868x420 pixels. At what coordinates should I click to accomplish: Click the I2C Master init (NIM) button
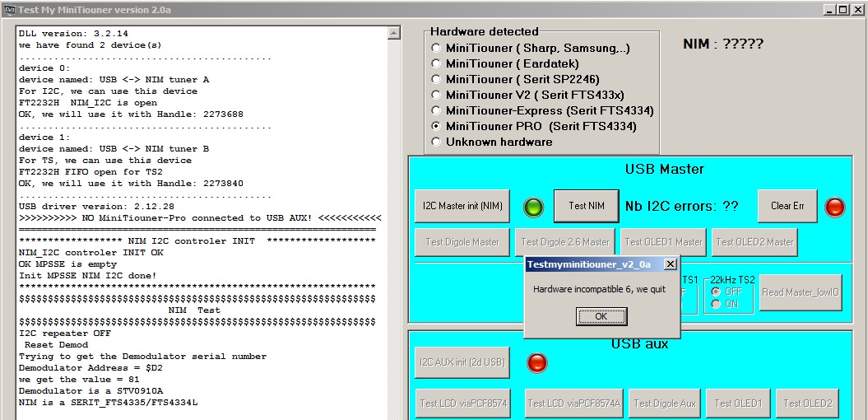click(x=462, y=206)
